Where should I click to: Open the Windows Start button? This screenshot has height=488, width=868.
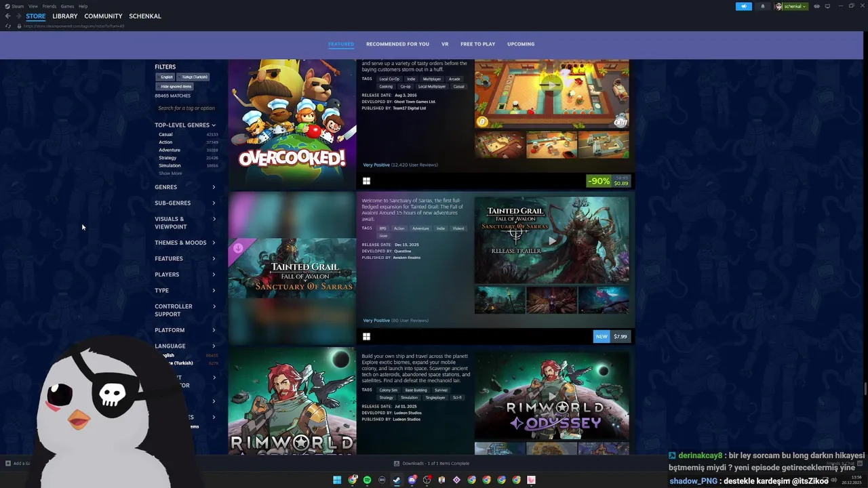pyautogui.click(x=337, y=480)
